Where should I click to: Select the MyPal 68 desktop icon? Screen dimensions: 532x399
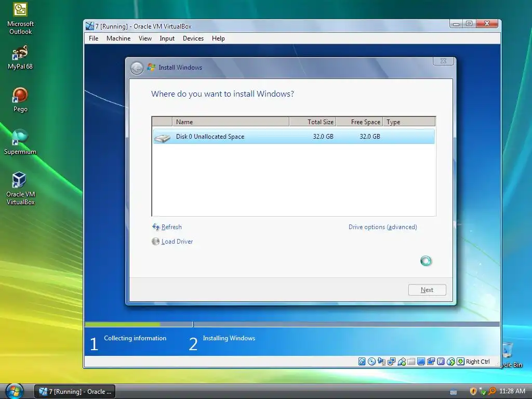20,58
